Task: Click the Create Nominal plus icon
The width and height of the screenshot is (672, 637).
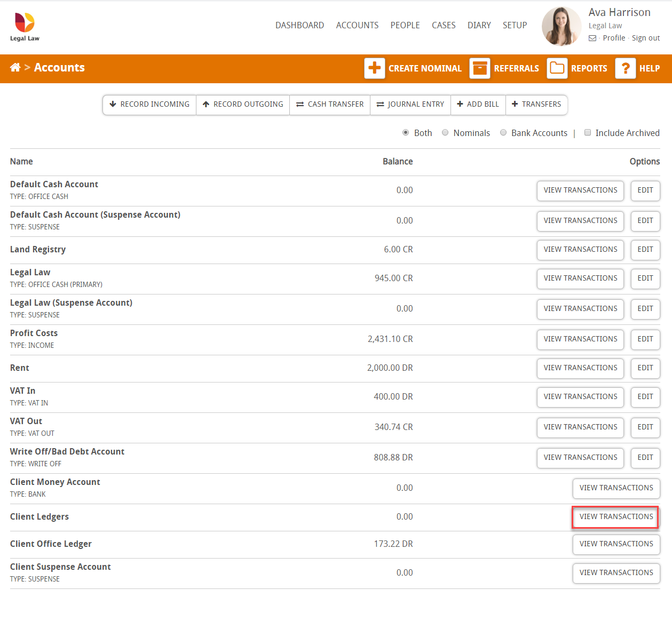Action: tap(374, 68)
